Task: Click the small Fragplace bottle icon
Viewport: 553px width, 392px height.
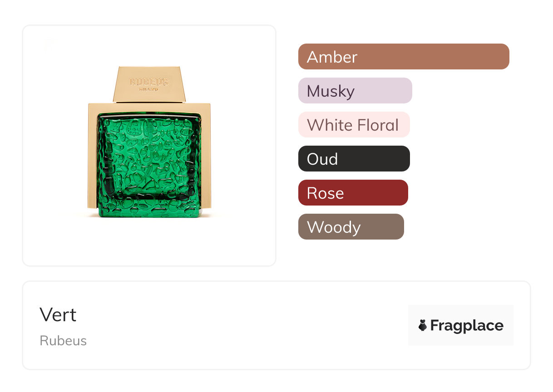Action: (423, 325)
